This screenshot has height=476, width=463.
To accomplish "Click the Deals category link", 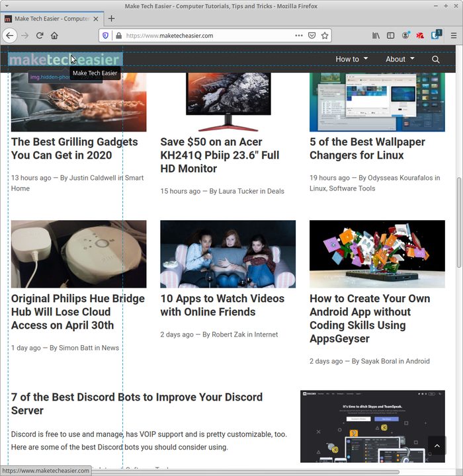I will click(276, 191).
